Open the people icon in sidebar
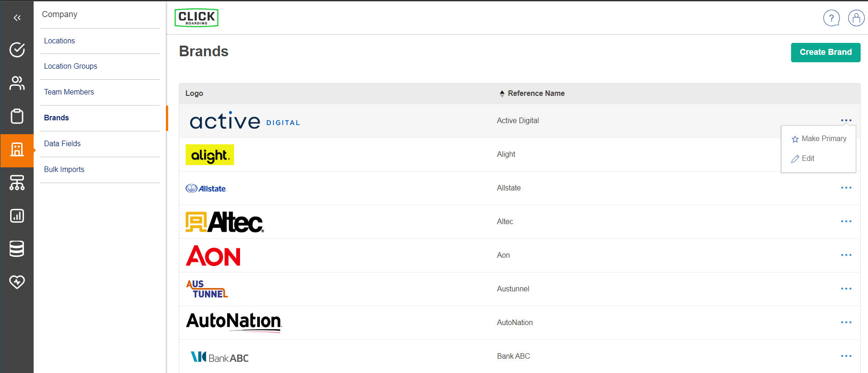 [17, 83]
